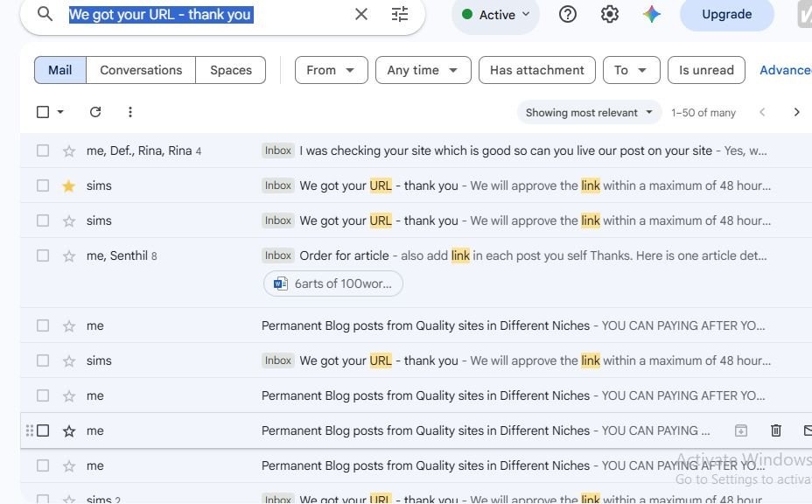Toggle the Has attachment filter chip
Viewport: 812px width, 504px height.
click(x=537, y=70)
